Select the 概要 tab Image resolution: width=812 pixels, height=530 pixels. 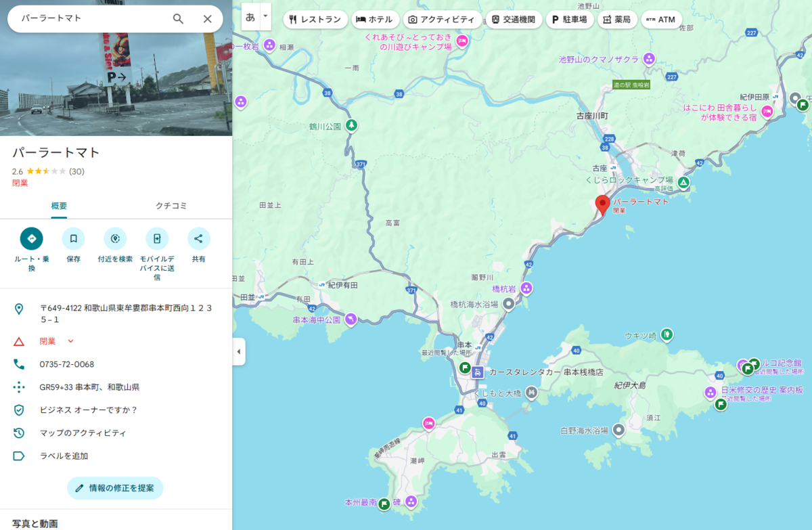tap(59, 206)
